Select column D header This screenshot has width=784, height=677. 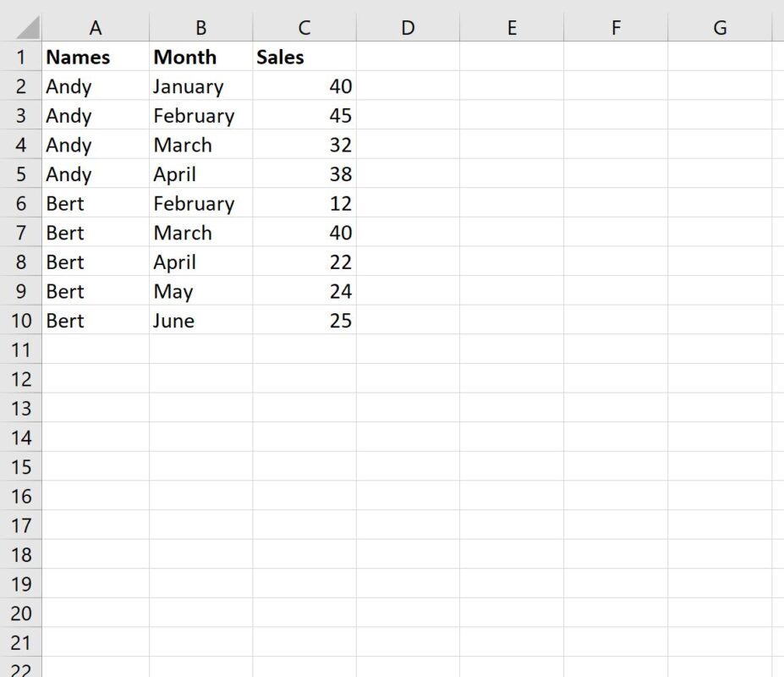tap(408, 27)
